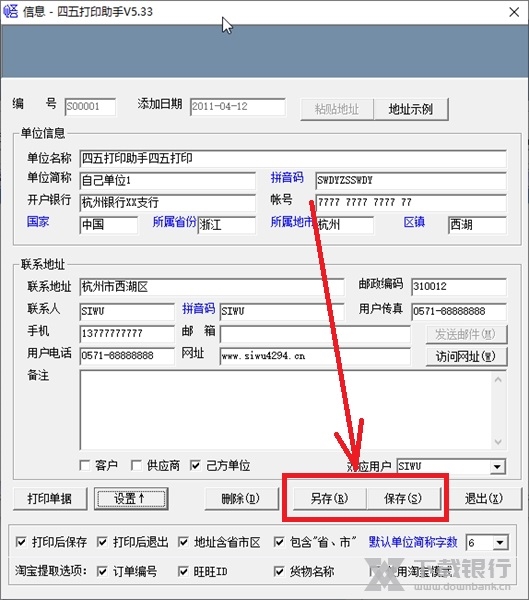529x600 pixels.
Task: Toggle the 打印后保存 checkbox
Action: pyautogui.click(x=21, y=542)
